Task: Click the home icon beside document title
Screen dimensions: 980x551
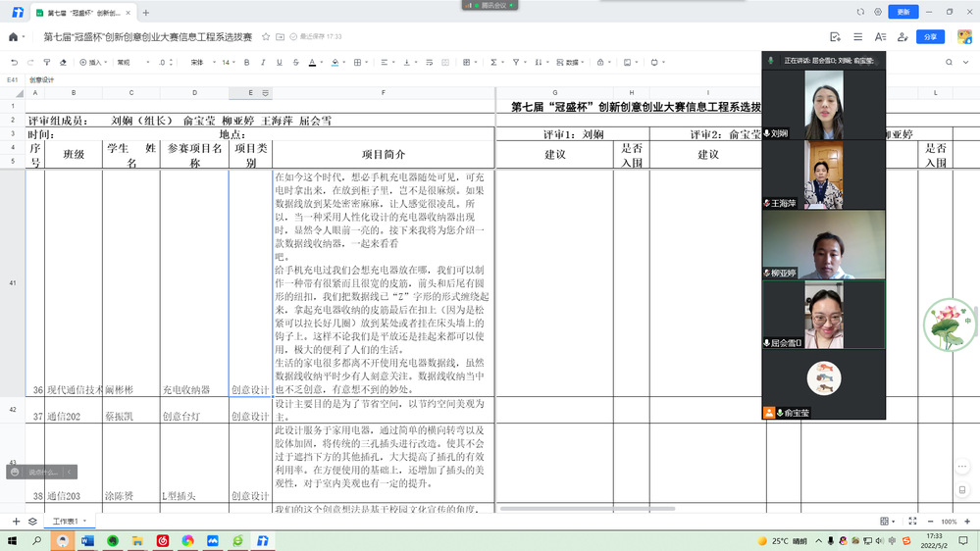Action: tap(14, 37)
